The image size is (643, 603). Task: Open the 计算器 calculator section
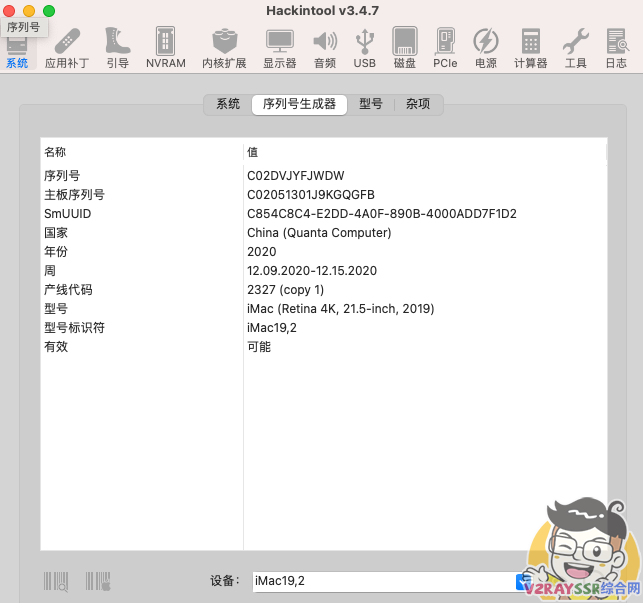(x=530, y=47)
